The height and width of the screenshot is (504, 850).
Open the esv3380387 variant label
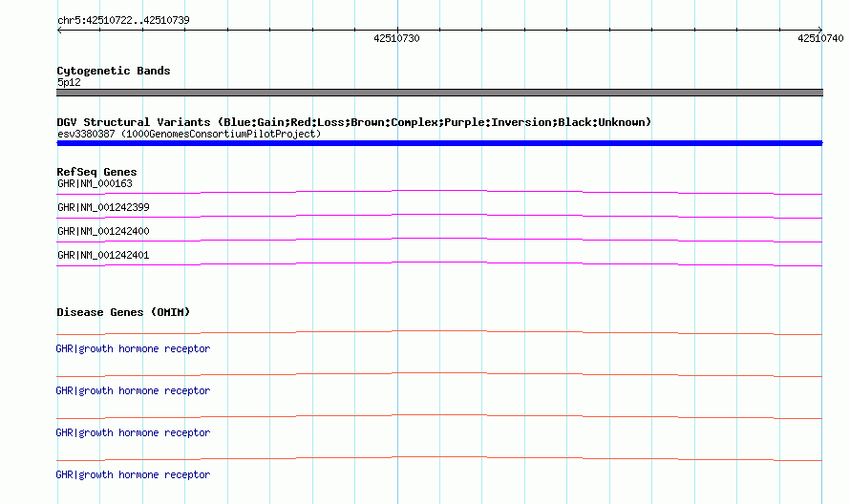point(189,134)
